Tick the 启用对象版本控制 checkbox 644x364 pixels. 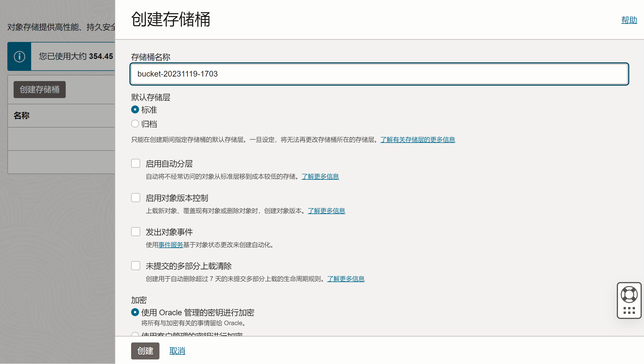point(136,198)
